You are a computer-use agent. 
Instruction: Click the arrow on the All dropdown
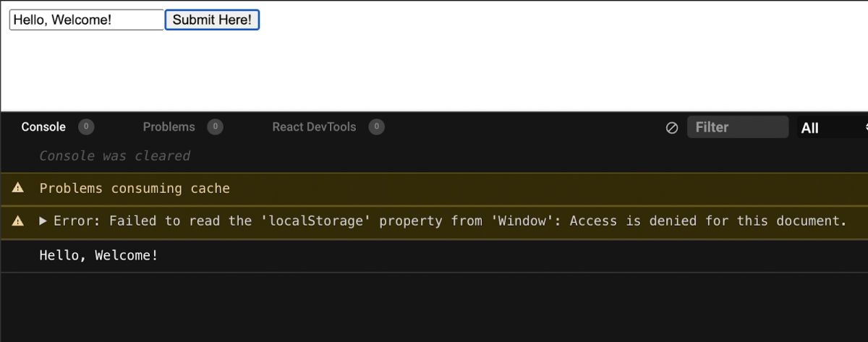point(865,127)
